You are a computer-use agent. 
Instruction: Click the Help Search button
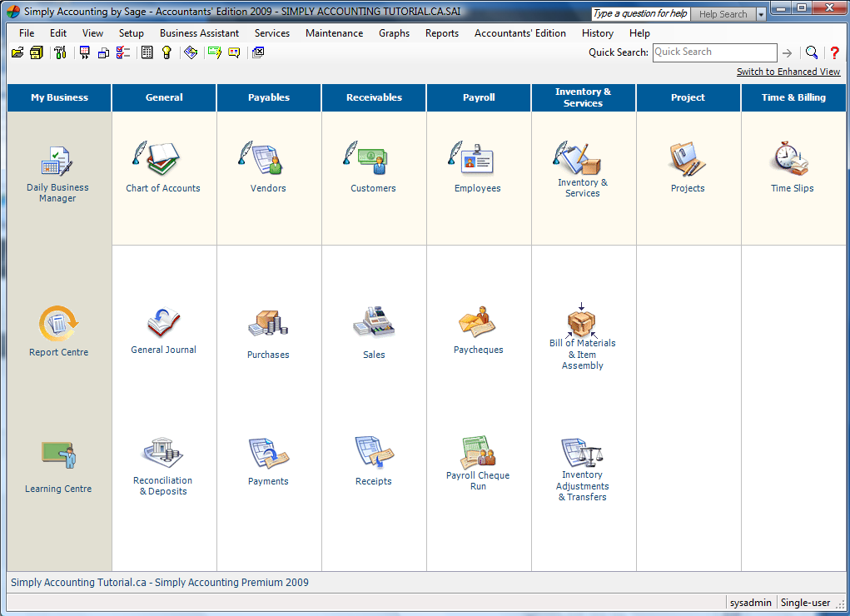[723, 15]
